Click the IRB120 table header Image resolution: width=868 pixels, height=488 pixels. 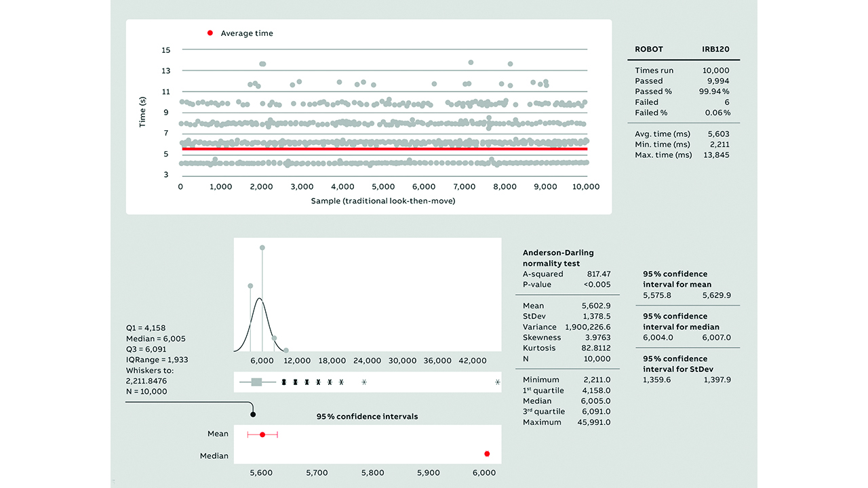point(714,49)
